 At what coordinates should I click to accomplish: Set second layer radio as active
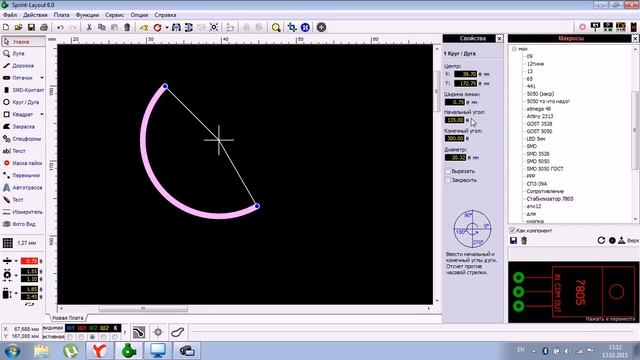click(x=81, y=337)
